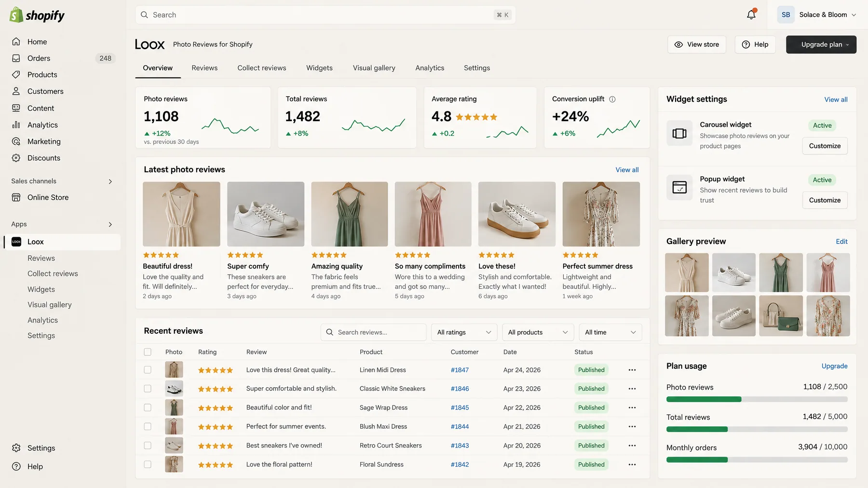The height and width of the screenshot is (488, 868).
Task: Click the Total reviews usage progress bar
Action: click(757, 429)
